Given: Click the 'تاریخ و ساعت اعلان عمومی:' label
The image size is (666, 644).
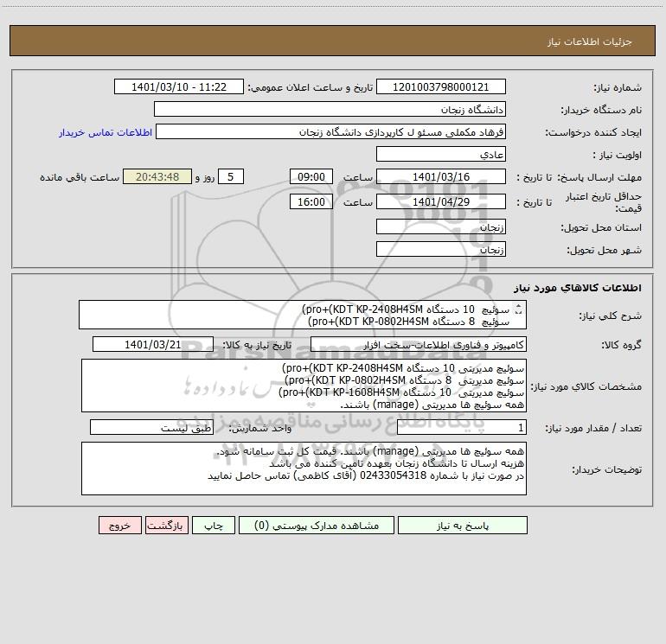Looking at the screenshot, I should tap(311, 87).
